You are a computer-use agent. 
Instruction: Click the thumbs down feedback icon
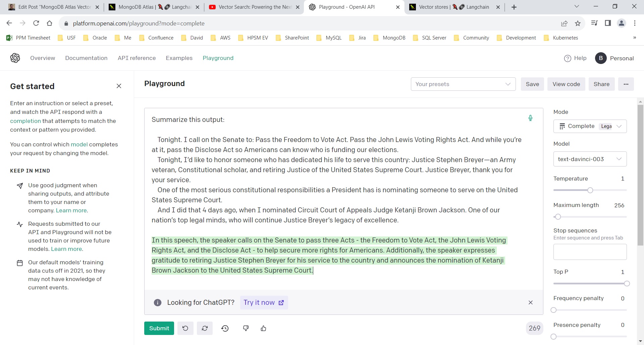[246, 328]
